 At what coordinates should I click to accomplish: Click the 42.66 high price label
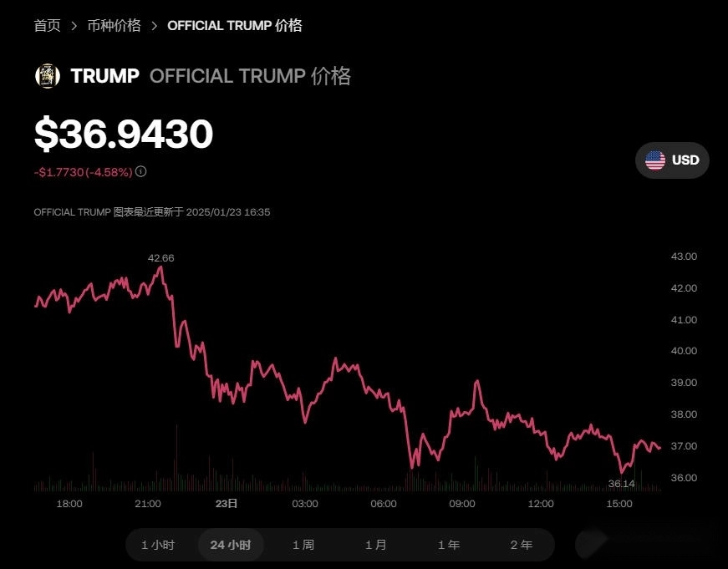(161, 258)
